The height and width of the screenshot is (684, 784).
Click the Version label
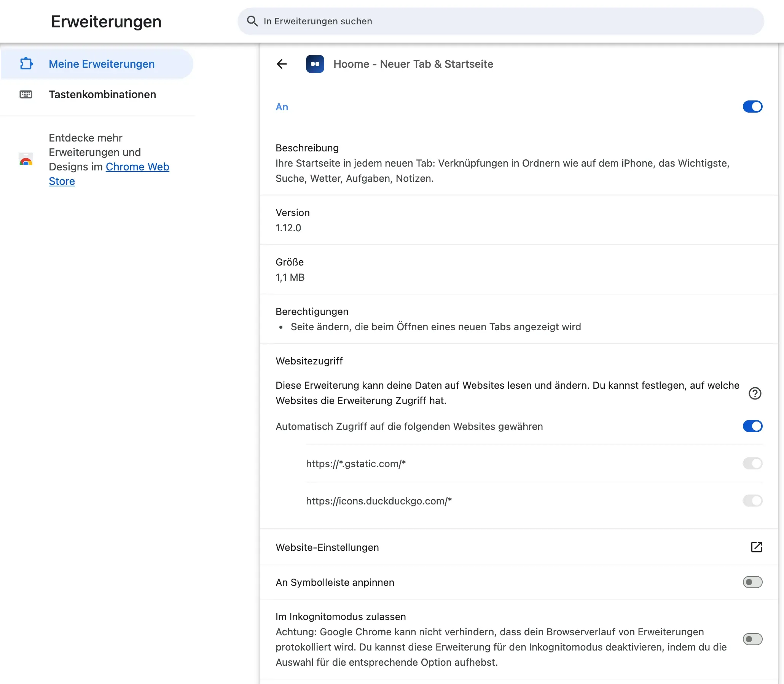293,213
